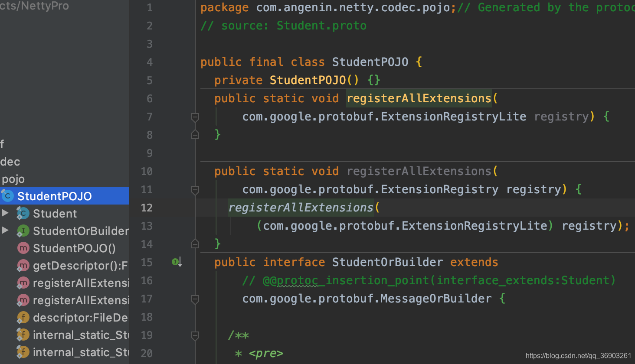Click the field icon for descriptor:FileDe
Image resolution: width=635 pixels, height=364 pixels.
click(x=23, y=317)
